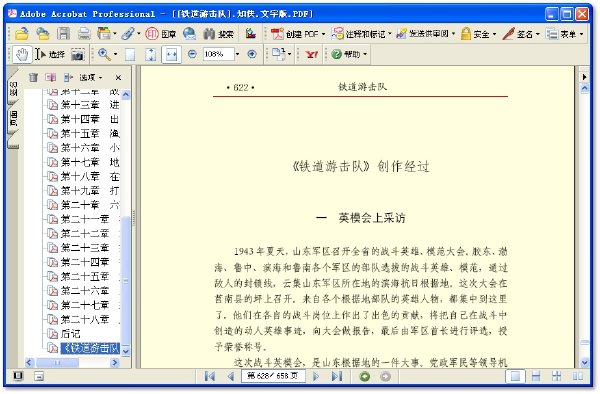
Task: Click the Save floppy disk icon
Action: click(63, 34)
